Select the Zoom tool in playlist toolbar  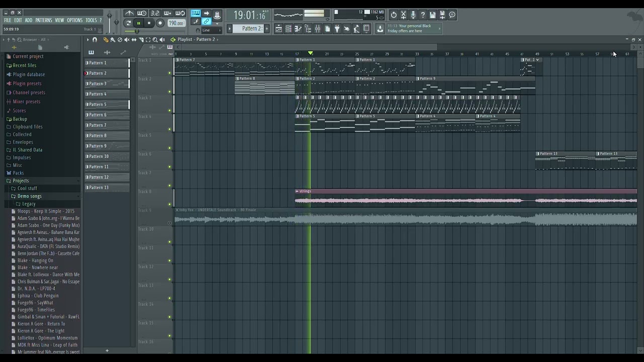coord(155,39)
